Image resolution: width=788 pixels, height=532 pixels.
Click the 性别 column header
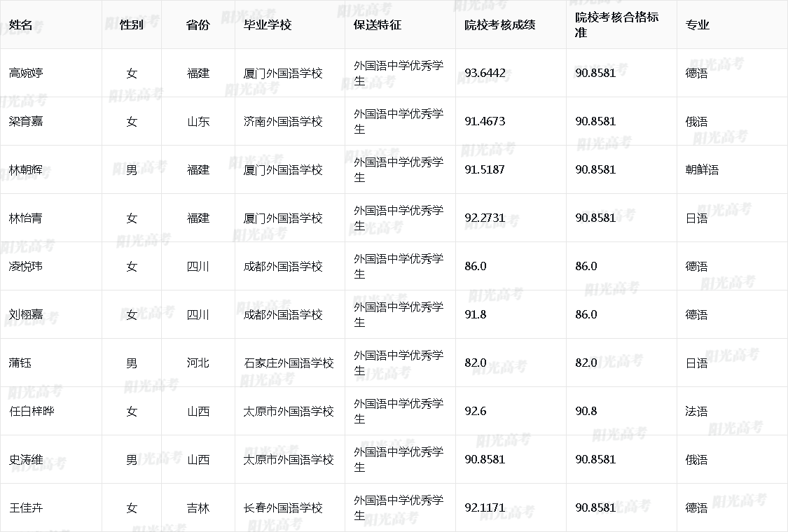(x=132, y=24)
